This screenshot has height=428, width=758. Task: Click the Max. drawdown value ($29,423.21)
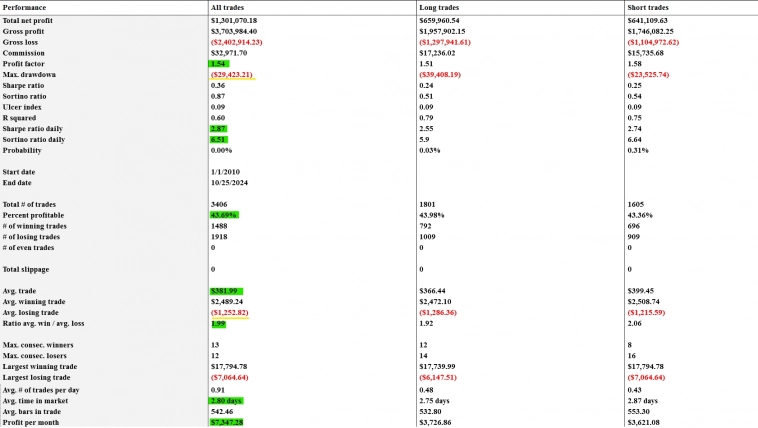tap(232, 74)
